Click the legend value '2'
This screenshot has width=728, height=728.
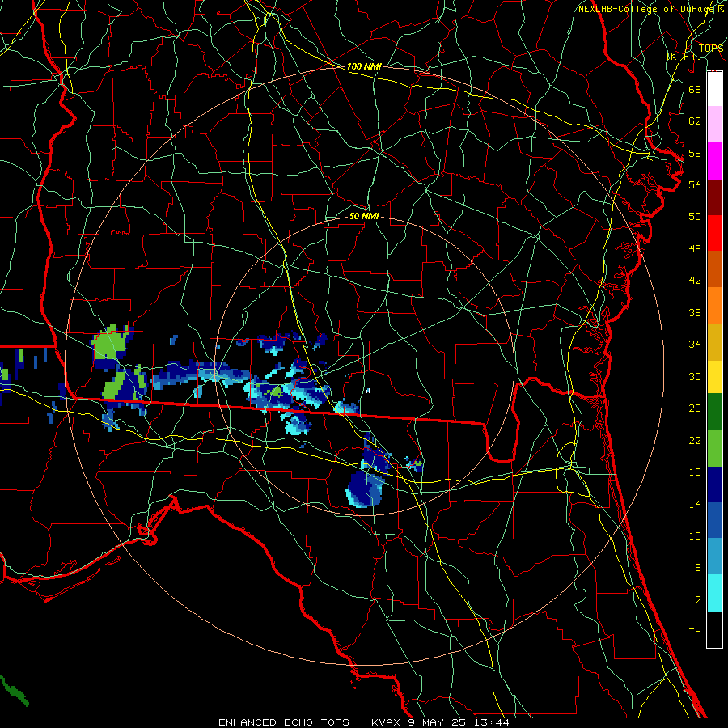[x=697, y=600]
